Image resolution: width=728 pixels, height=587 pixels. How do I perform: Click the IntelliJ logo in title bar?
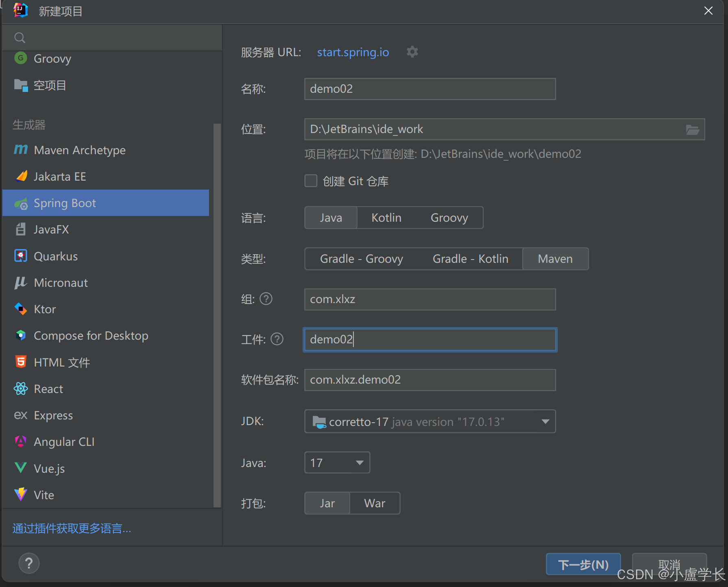[20, 10]
